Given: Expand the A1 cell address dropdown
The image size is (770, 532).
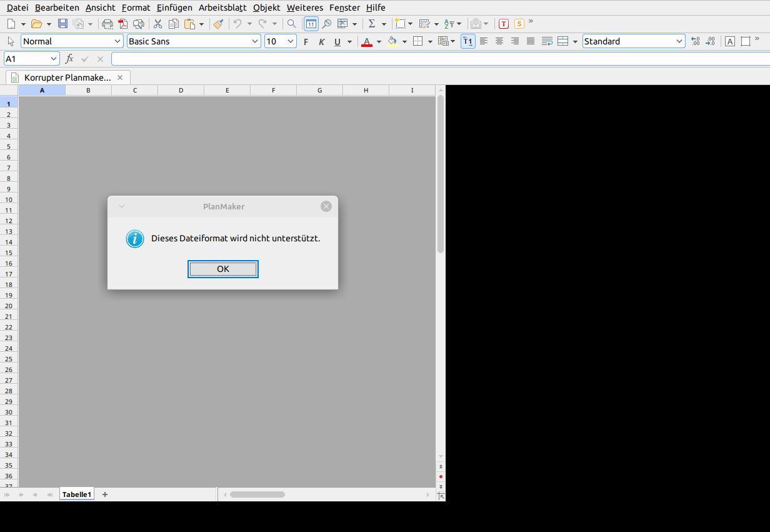Looking at the screenshot, I should pyautogui.click(x=52, y=59).
